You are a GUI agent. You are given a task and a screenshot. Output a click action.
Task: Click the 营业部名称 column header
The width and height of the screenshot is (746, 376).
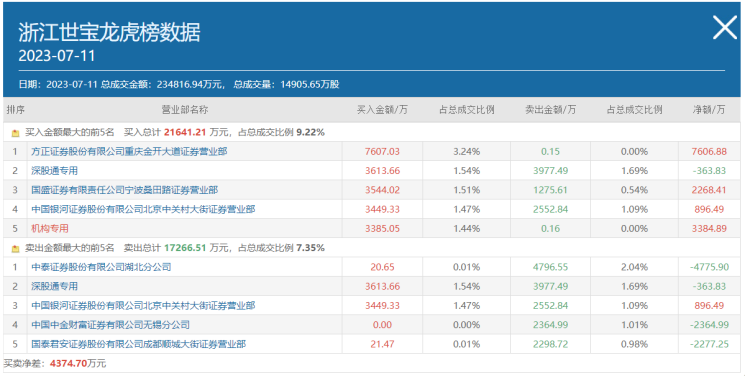point(185,109)
